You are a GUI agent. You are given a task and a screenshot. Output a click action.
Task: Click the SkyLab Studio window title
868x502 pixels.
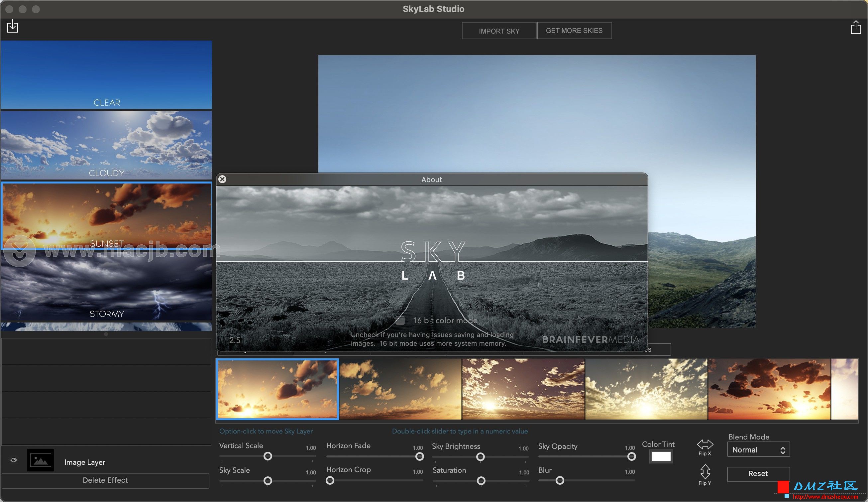point(433,9)
